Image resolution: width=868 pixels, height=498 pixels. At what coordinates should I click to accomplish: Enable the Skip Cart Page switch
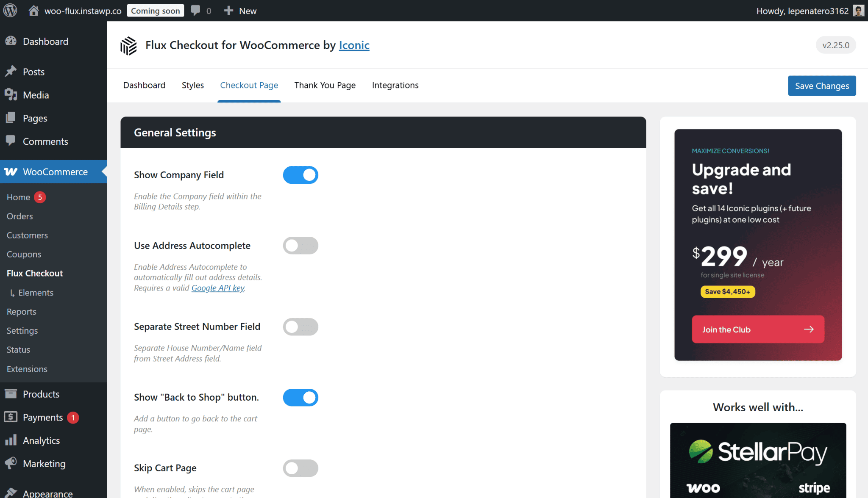[x=300, y=468]
